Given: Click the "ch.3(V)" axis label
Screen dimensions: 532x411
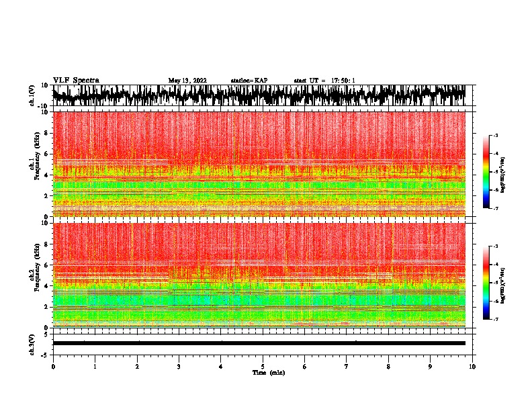Looking at the screenshot, I should tap(32, 345).
